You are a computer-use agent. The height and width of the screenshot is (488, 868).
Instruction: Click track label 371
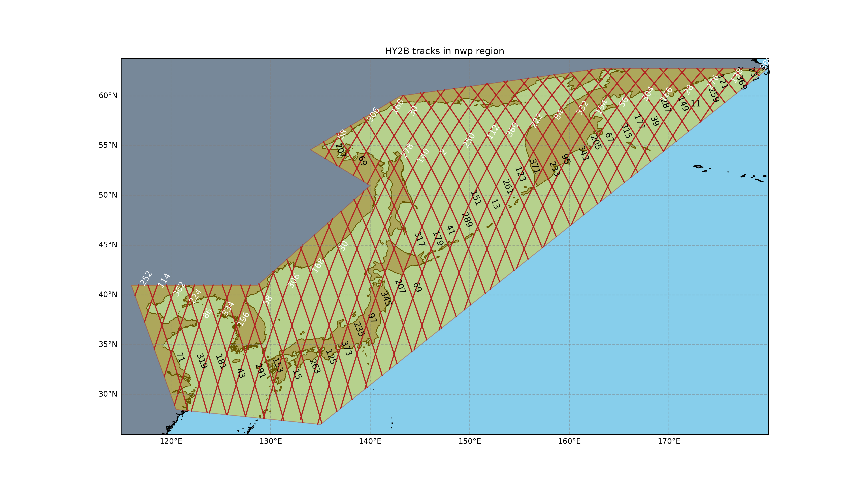tap(534, 166)
